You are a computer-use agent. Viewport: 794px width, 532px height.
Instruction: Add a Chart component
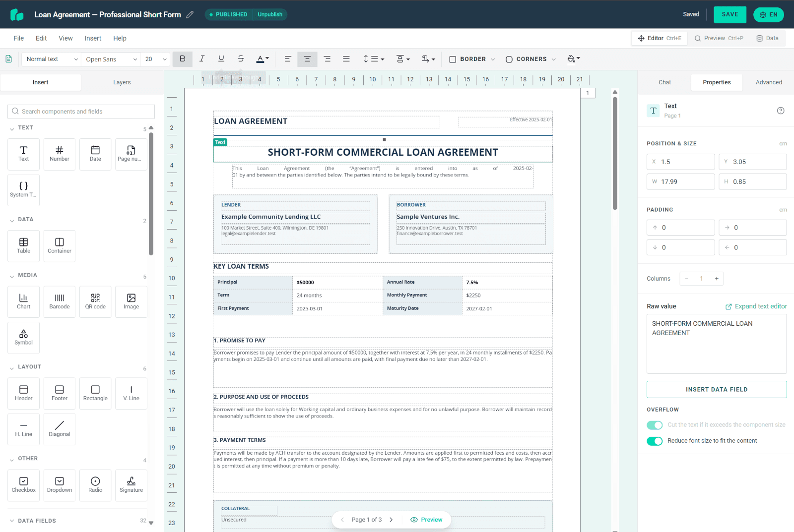(23, 302)
